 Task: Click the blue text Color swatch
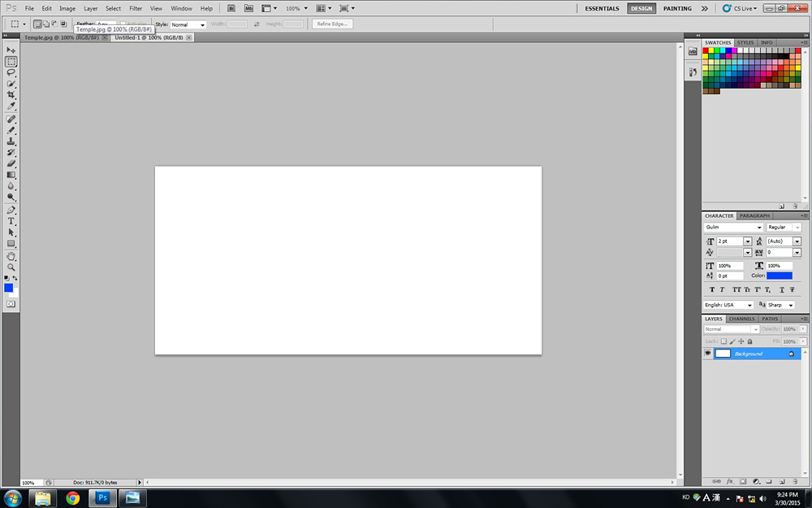(x=780, y=276)
